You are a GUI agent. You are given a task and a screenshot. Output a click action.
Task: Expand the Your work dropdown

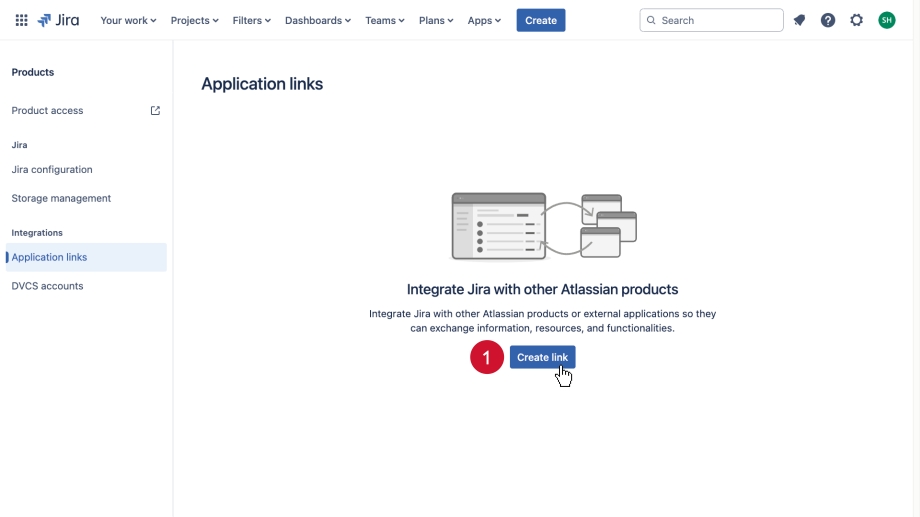point(128,20)
